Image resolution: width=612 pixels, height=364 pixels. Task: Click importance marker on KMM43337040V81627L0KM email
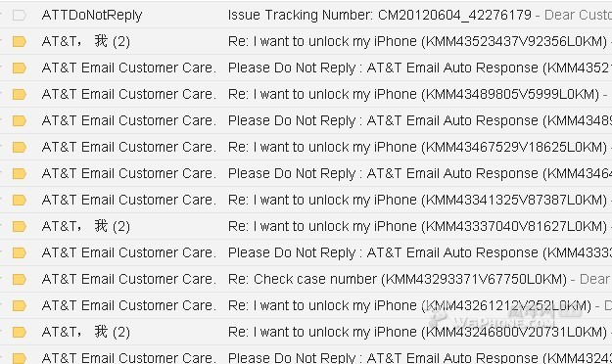click(x=20, y=226)
